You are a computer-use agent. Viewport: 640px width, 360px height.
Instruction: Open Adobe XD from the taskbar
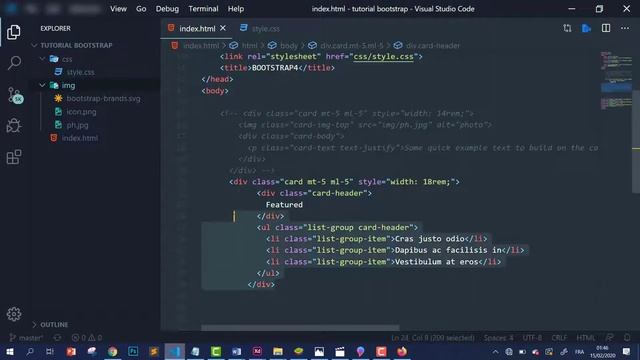click(x=257, y=351)
